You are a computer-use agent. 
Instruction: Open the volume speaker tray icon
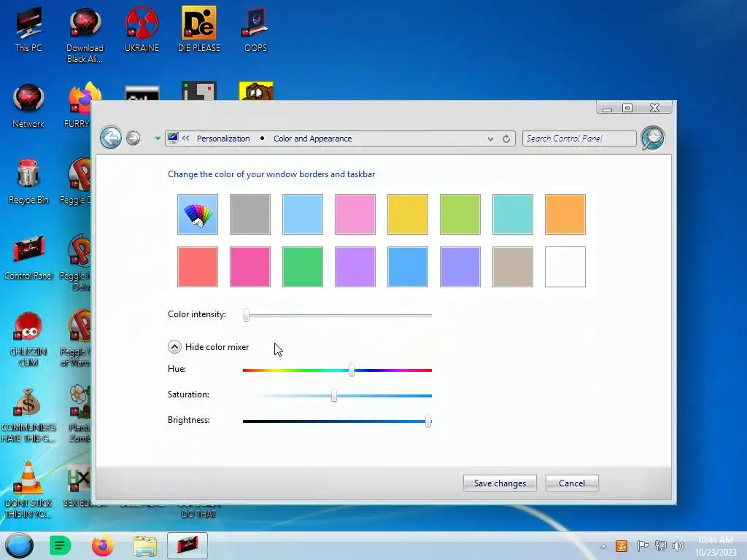click(x=678, y=545)
